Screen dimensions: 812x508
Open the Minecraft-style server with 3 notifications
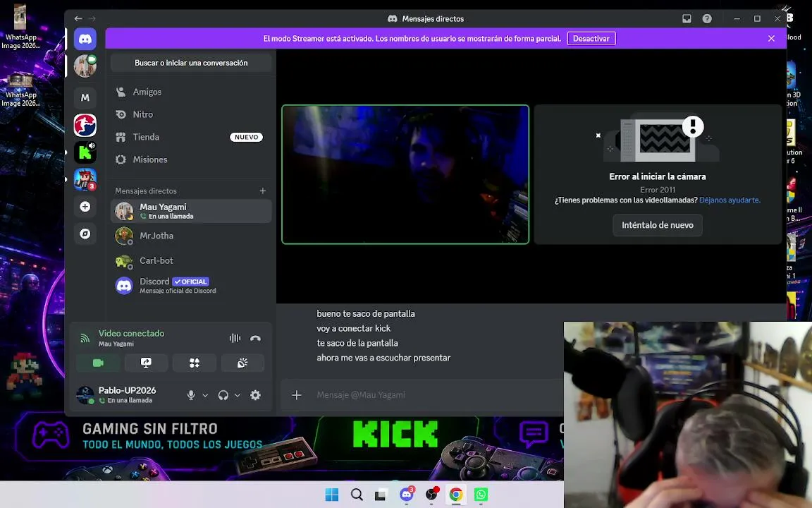85,179
